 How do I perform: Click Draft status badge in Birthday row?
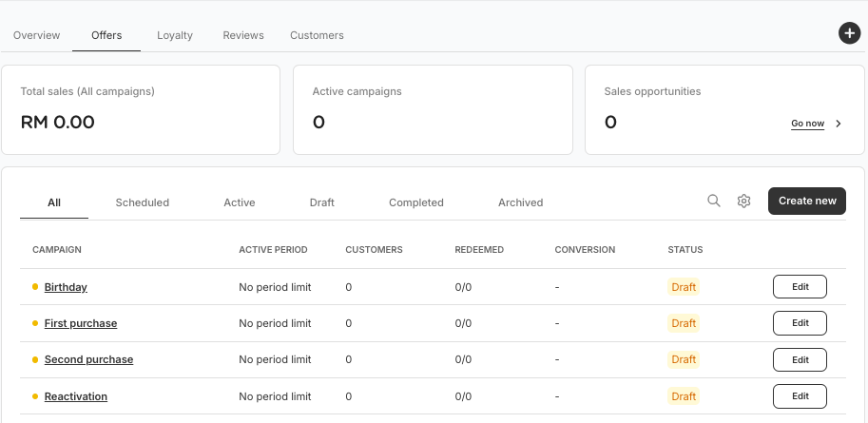pyautogui.click(x=684, y=287)
